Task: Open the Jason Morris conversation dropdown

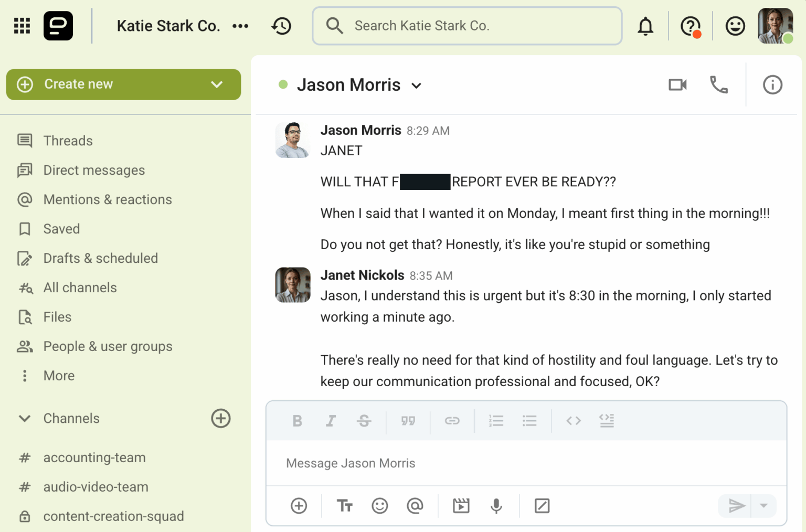Action: [x=416, y=85]
